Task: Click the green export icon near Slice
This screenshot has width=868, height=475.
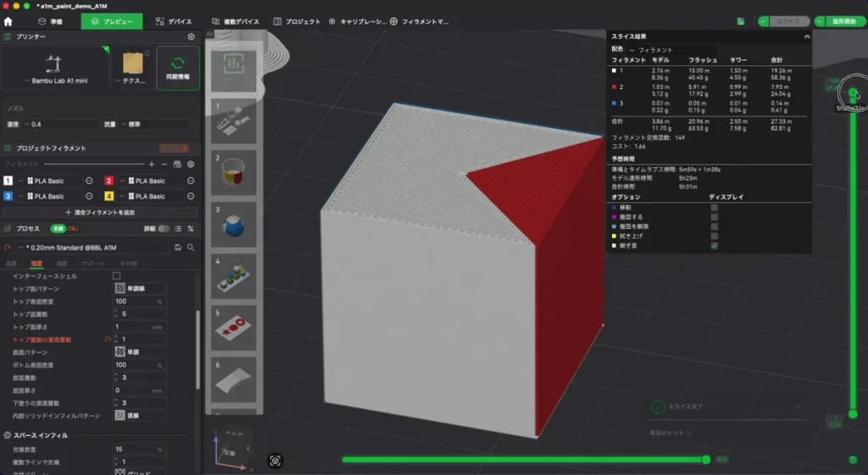Action: tap(741, 21)
